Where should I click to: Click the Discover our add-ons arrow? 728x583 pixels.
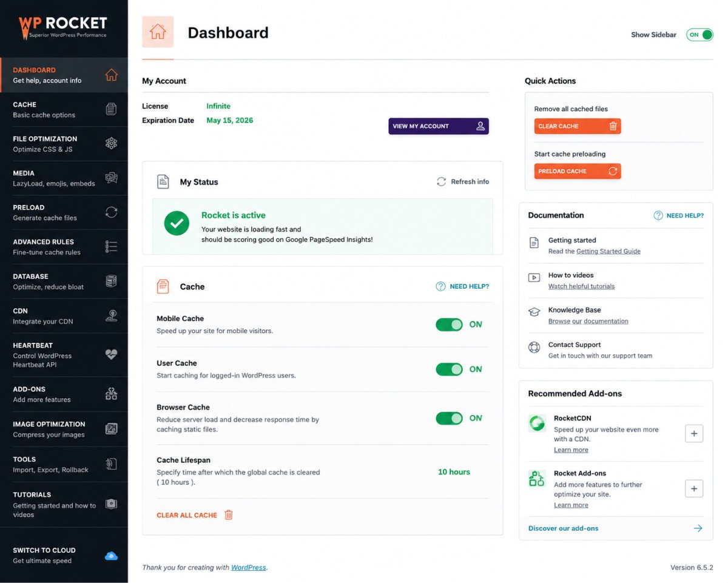(698, 528)
